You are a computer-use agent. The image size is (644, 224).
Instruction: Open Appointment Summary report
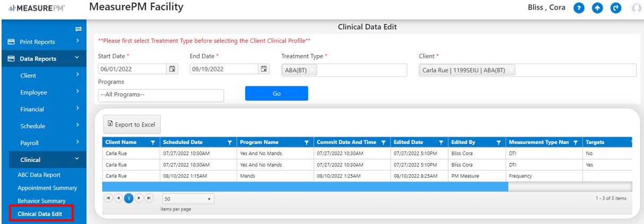click(x=47, y=188)
